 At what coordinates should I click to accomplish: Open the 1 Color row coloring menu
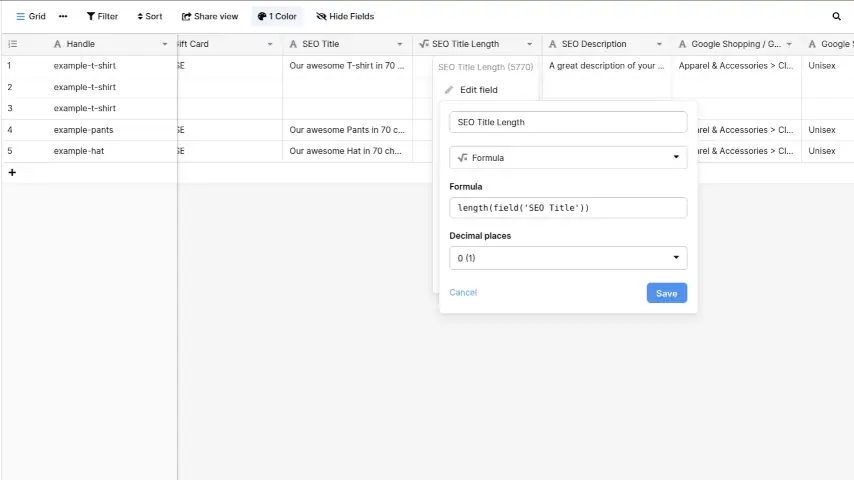click(277, 16)
